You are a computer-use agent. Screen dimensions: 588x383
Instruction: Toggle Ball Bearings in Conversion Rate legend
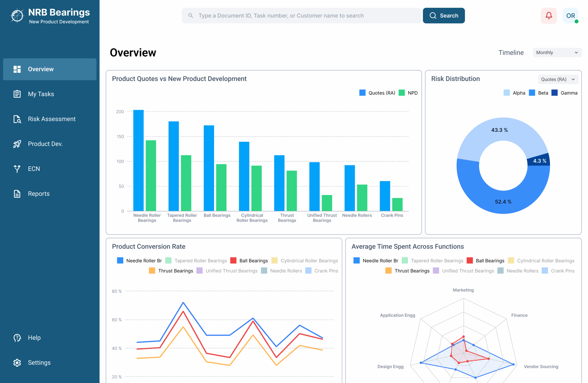249,261
